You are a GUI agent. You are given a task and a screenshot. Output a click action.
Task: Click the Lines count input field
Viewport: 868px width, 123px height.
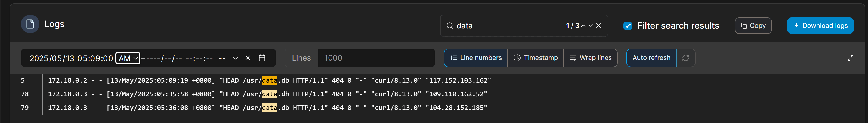pos(376,58)
